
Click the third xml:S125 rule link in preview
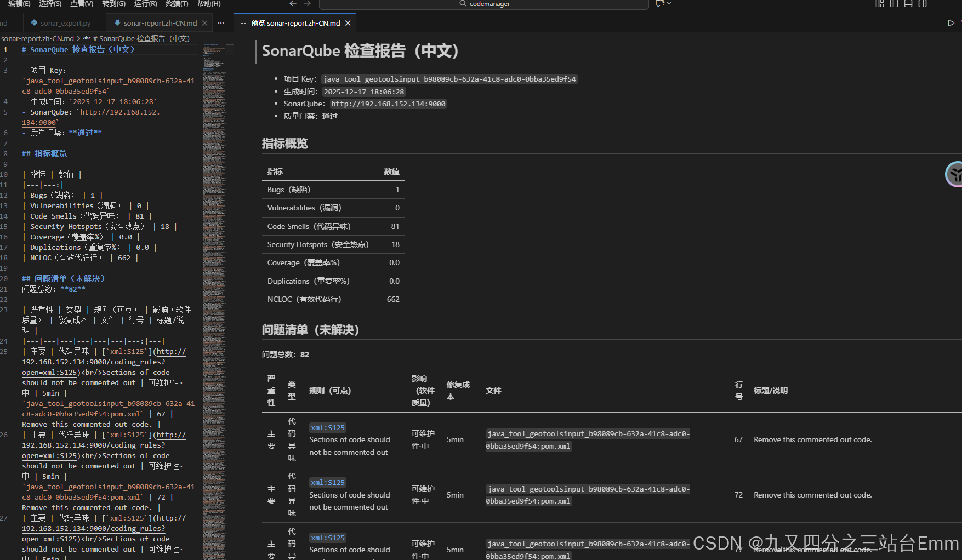(x=328, y=538)
